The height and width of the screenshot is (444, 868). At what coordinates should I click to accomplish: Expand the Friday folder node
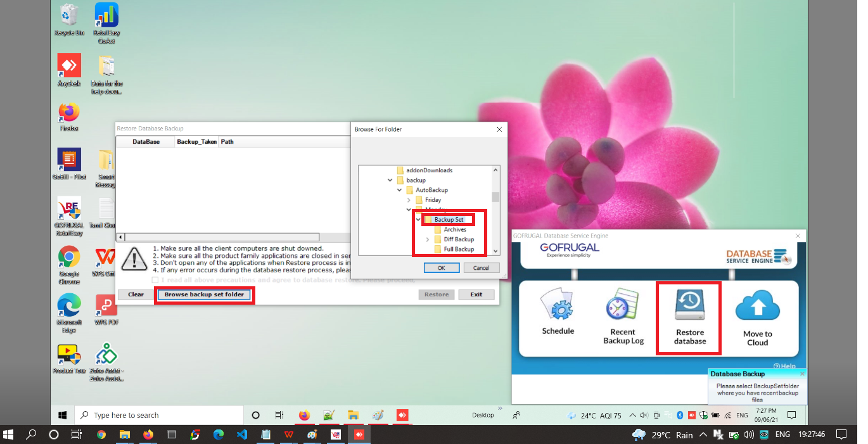pos(409,200)
